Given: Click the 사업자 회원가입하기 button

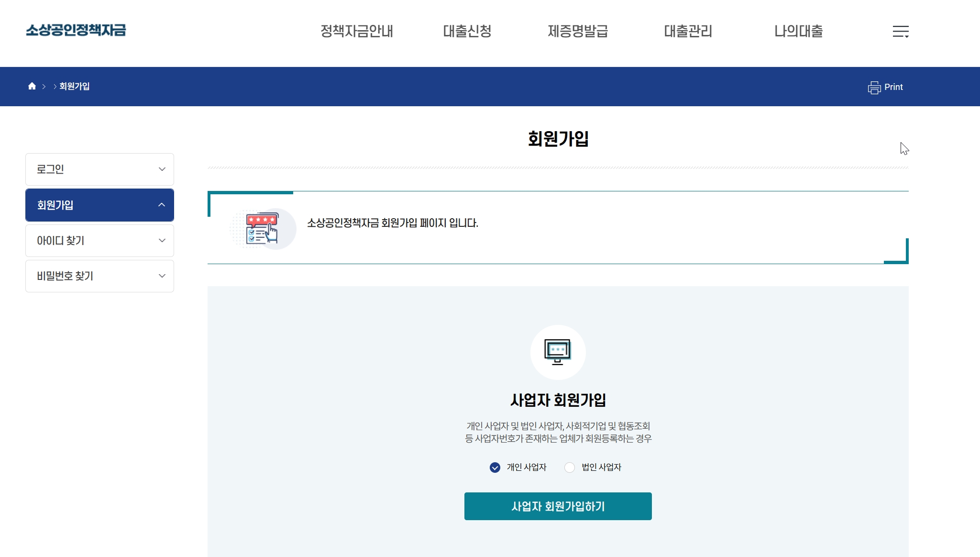Looking at the screenshot, I should point(558,506).
